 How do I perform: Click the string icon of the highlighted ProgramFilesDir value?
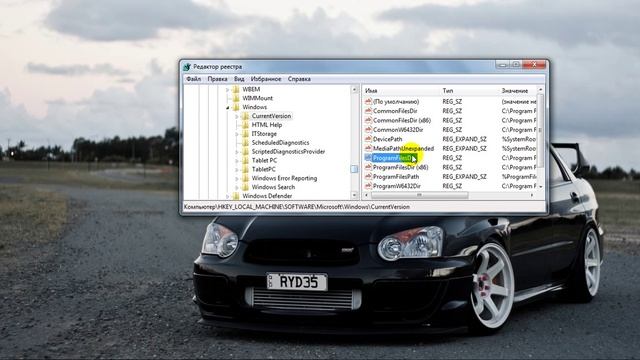pyautogui.click(x=368, y=158)
